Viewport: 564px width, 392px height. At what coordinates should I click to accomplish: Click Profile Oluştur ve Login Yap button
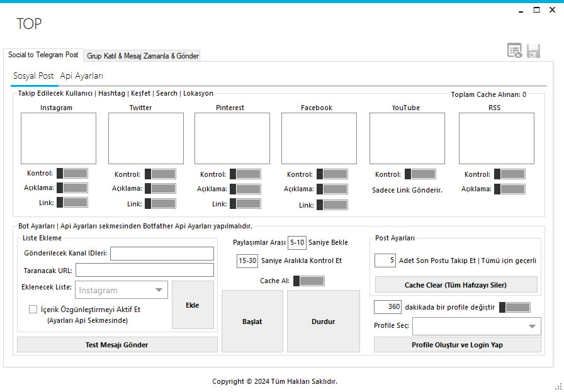click(457, 345)
